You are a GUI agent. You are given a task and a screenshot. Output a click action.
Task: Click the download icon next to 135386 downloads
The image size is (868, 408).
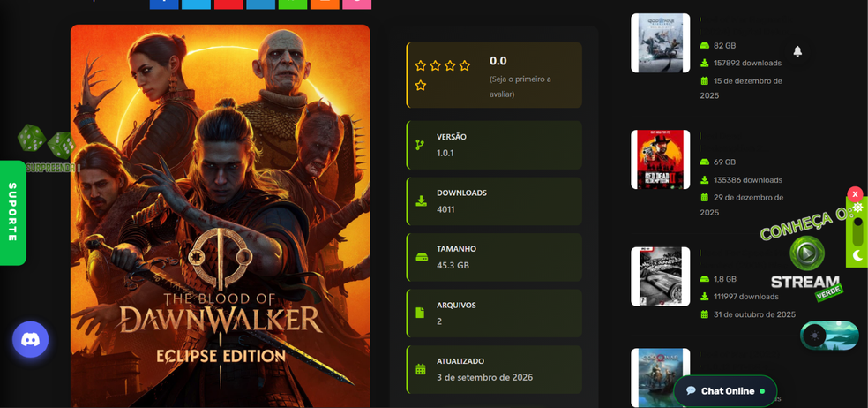click(x=705, y=180)
